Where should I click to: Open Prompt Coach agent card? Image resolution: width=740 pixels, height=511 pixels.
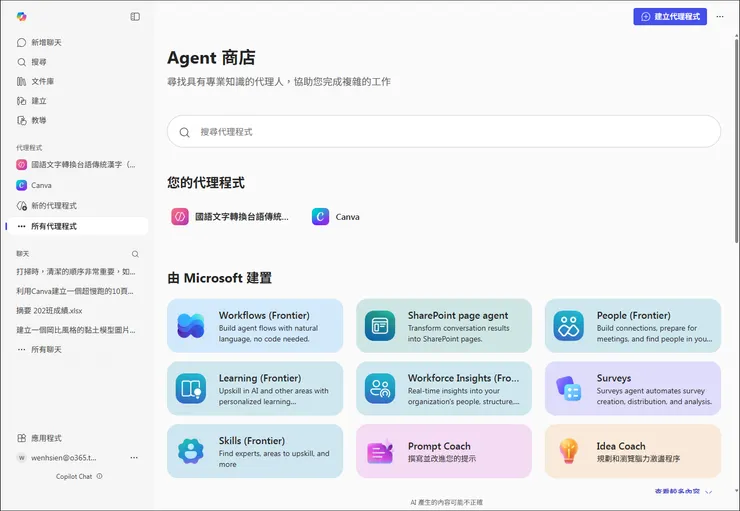[444, 451]
